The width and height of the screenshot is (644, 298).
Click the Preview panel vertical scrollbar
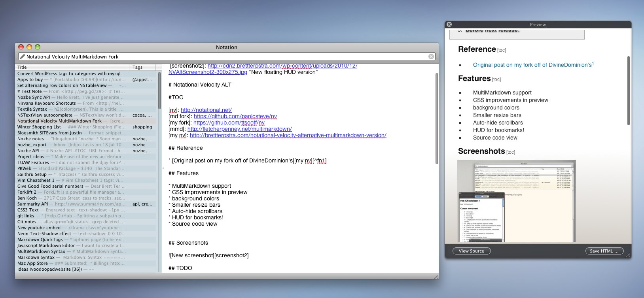click(x=628, y=91)
